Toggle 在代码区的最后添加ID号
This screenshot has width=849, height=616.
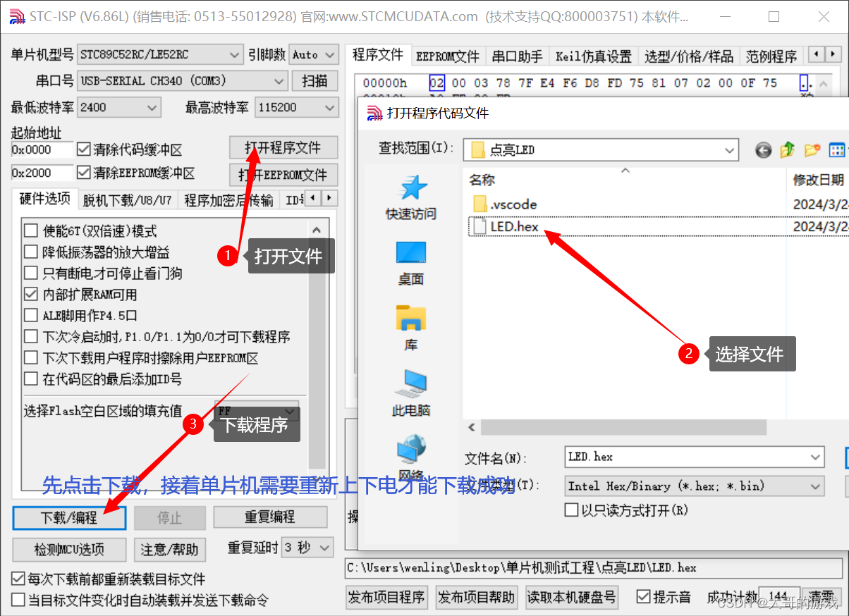pyautogui.click(x=31, y=379)
